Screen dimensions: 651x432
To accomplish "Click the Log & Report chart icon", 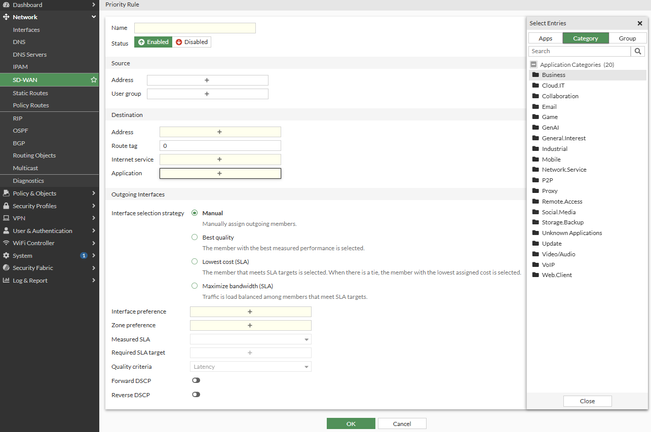I will click(x=6, y=281).
